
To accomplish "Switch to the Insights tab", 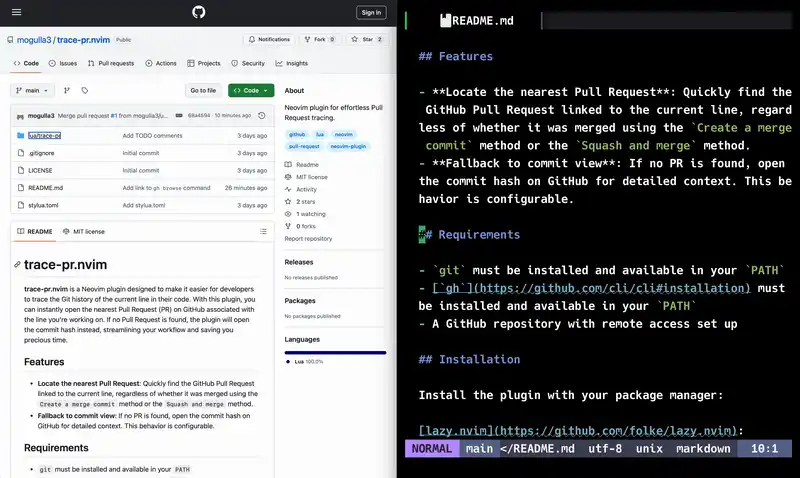I will (292, 63).
